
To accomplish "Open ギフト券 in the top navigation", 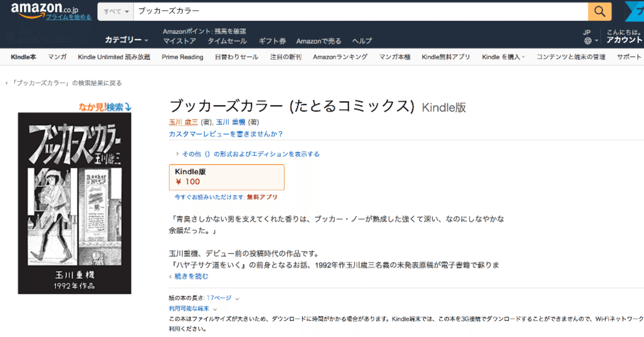I will (272, 41).
